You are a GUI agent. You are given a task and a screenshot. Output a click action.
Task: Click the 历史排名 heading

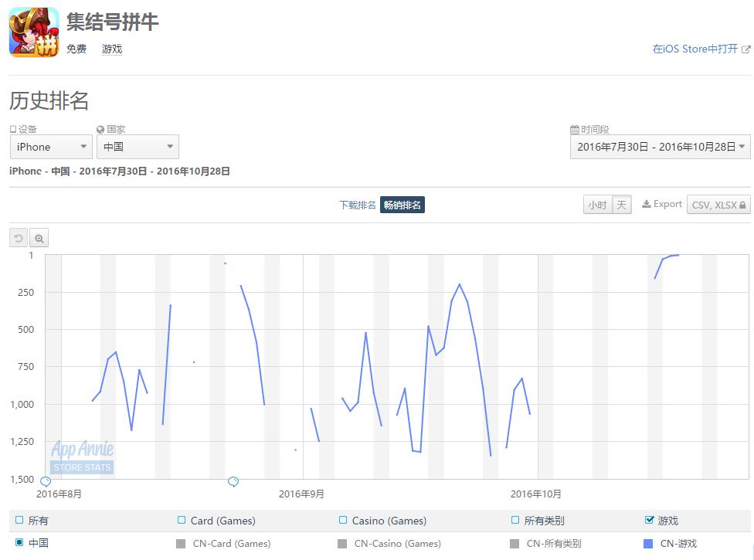pyautogui.click(x=49, y=100)
